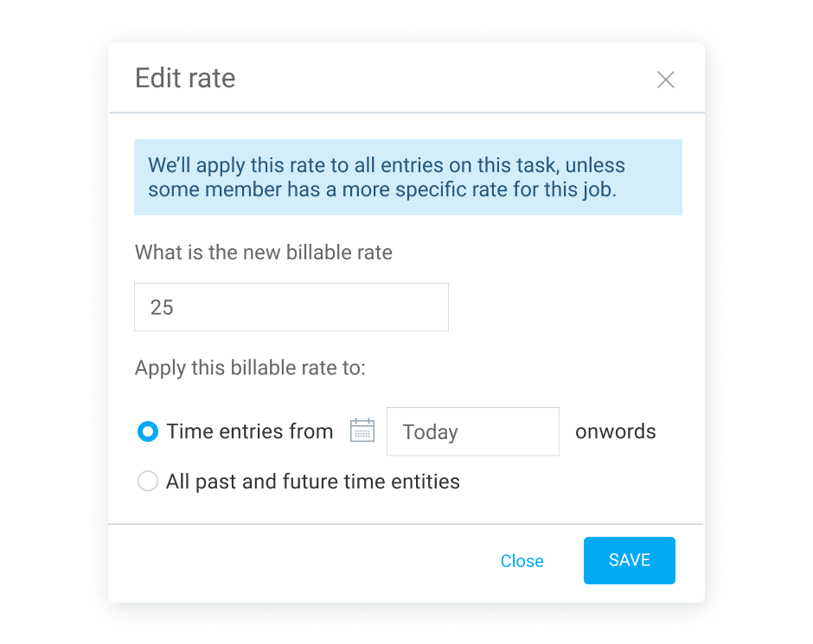Focus the billable rate field showing 25
The image size is (813, 644).
point(291,307)
